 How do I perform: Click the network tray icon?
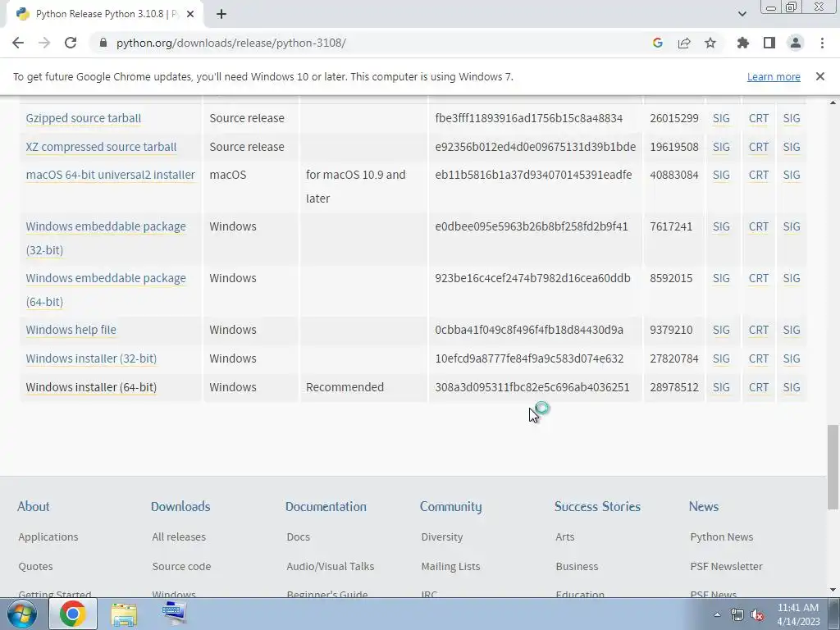click(x=737, y=615)
